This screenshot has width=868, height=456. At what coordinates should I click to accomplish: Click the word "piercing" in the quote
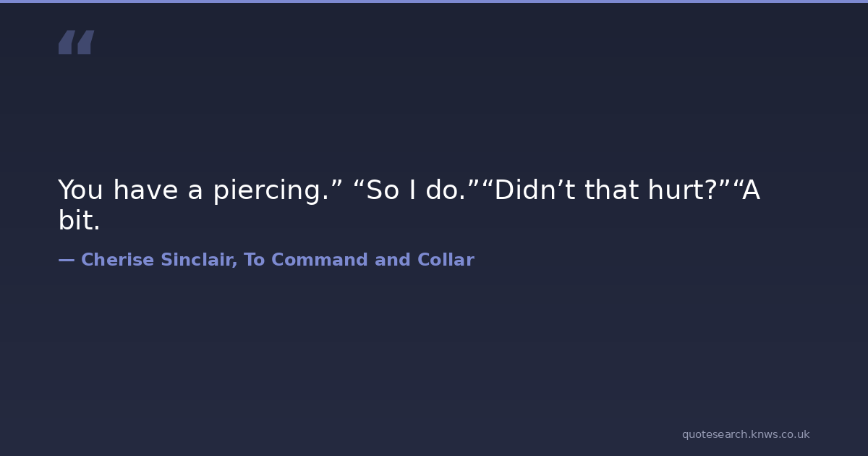(x=271, y=191)
